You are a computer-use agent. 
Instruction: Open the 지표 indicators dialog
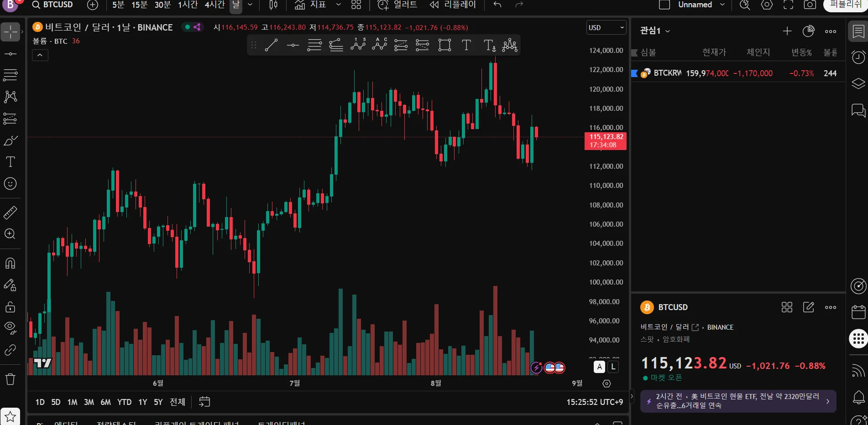click(x=310, y=5)
